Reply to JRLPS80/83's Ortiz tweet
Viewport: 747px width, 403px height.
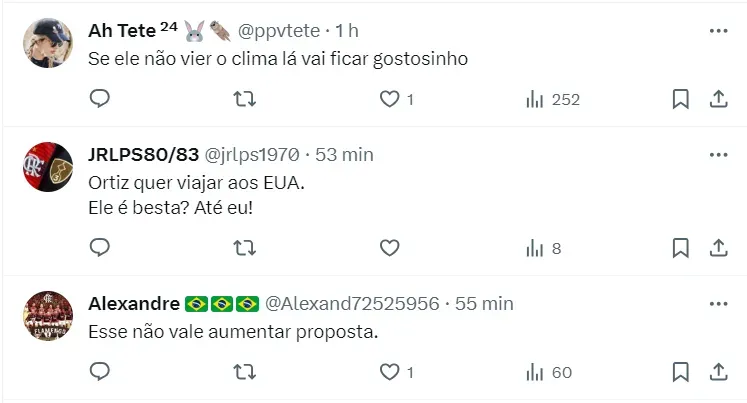coord(100,248)
